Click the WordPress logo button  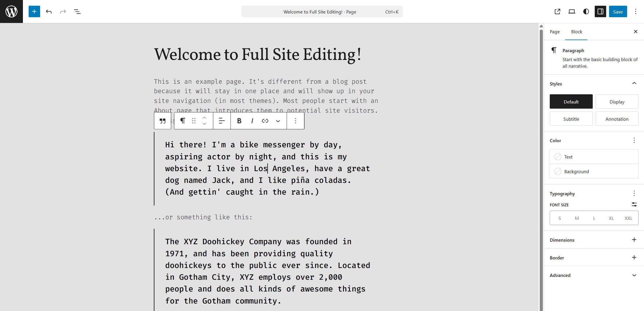pos(11,11)
